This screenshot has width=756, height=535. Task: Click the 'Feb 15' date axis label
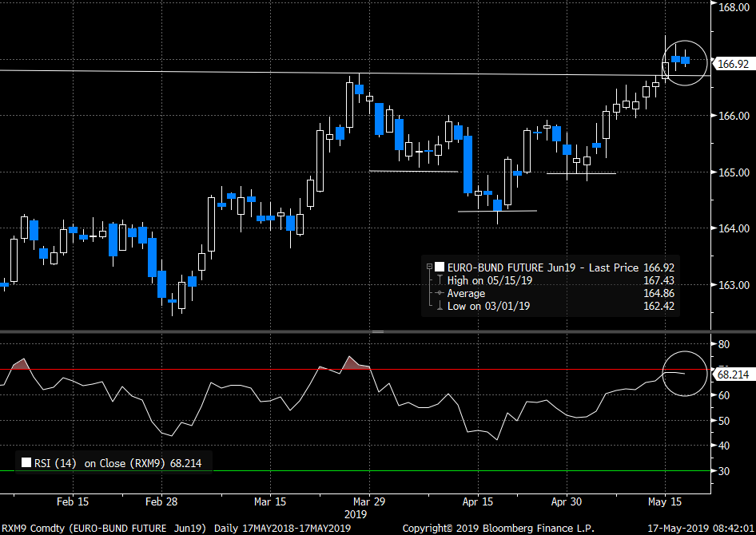tap(73, 501)
